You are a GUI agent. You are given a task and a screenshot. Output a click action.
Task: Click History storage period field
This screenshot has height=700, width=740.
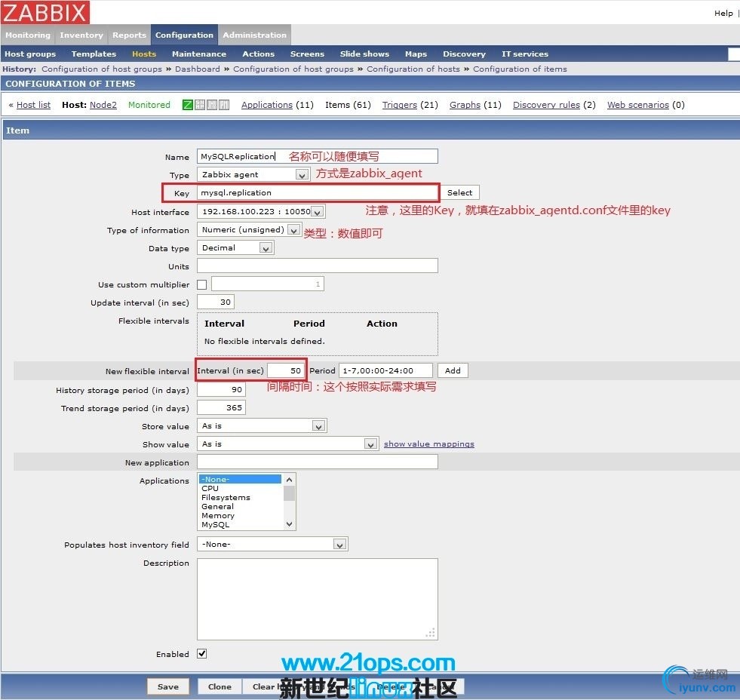[221, 389]
